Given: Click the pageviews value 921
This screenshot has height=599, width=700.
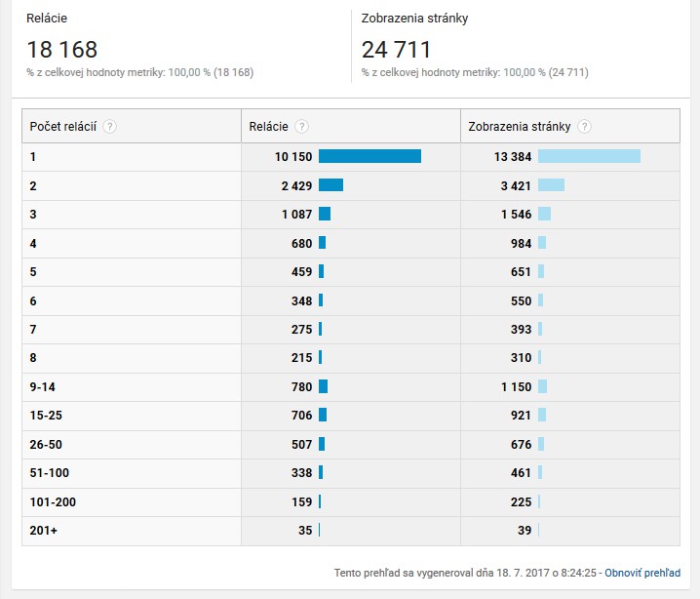Looking at the screenshot, I should [521, 416].
